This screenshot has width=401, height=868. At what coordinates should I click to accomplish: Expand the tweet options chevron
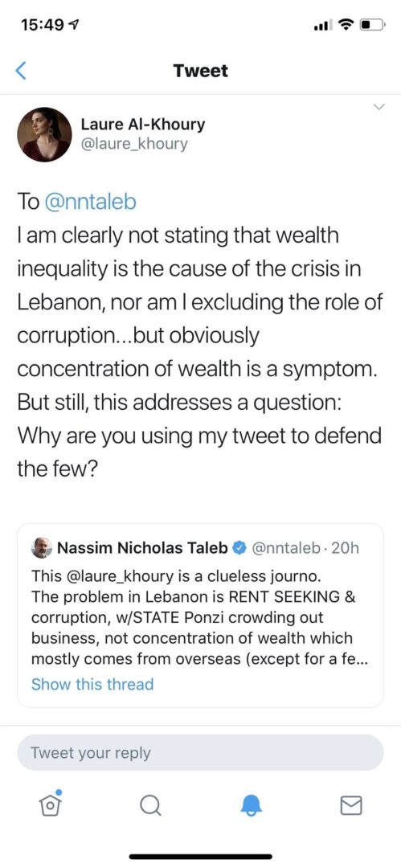pyautogui.click(x=378, y=107)
